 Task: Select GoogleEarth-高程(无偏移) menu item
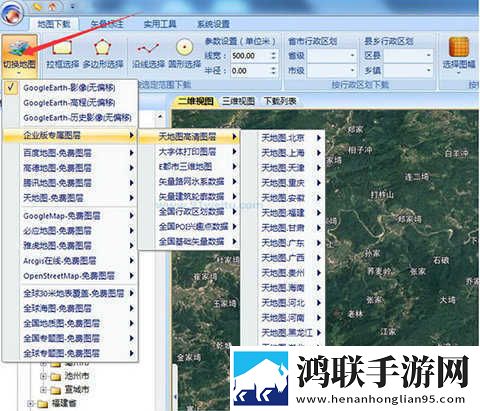pyautogui.click(x=70, y=102)
